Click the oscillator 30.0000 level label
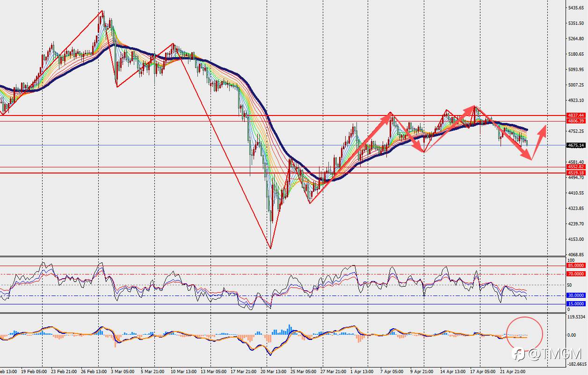This screenshot has height=375, width=588. (x=576, y=296)
